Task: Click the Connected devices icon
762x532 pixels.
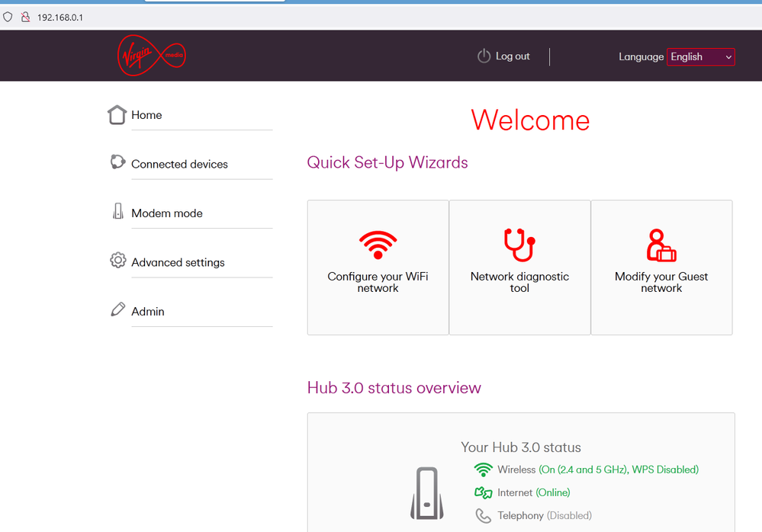Action: (117, 162)
